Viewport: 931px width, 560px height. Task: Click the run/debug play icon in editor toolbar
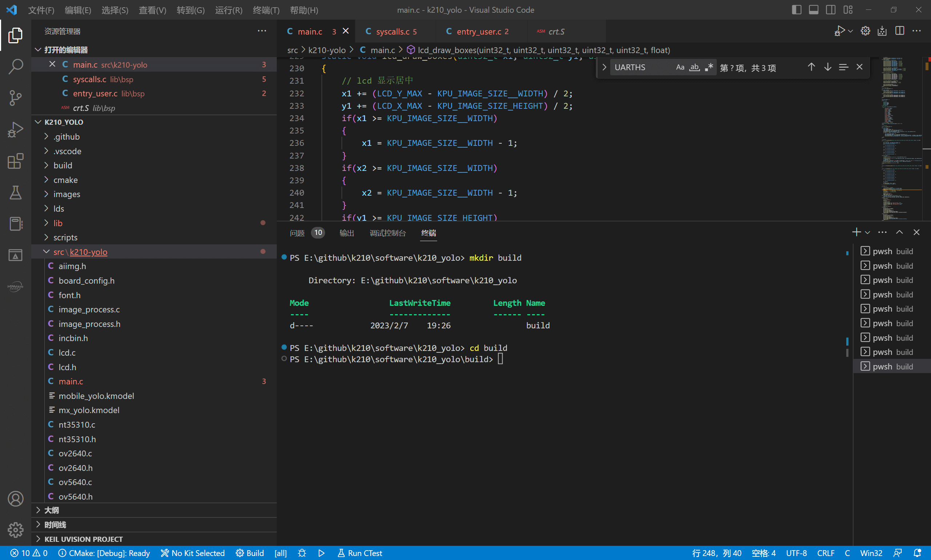coord(839,31)
